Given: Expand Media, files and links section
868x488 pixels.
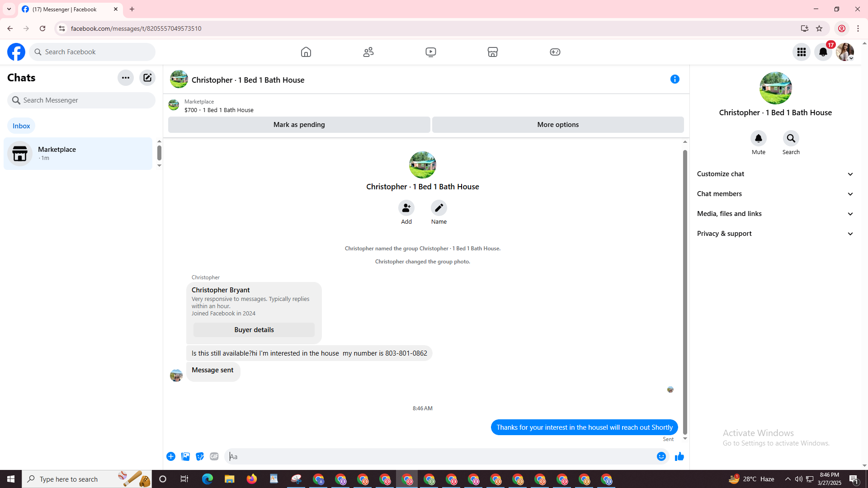Looking at the screenshot, I should (x=775, y=214).
